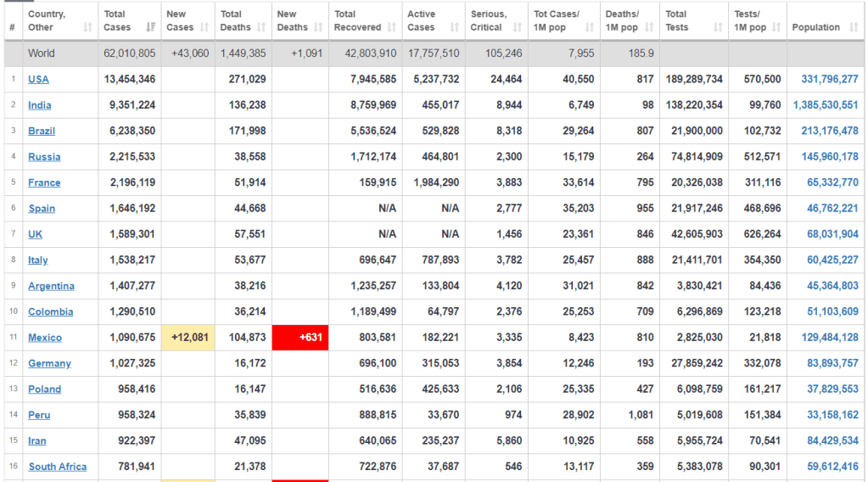
Task: Sort by Active Cases using its arrow icon
Action: click(454, 28)
